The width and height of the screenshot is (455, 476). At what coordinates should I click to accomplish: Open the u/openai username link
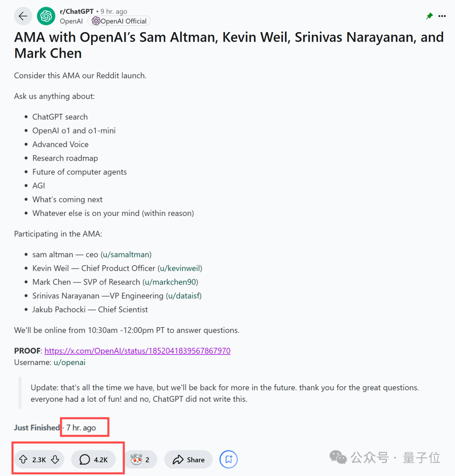click(x=70, y=363)
